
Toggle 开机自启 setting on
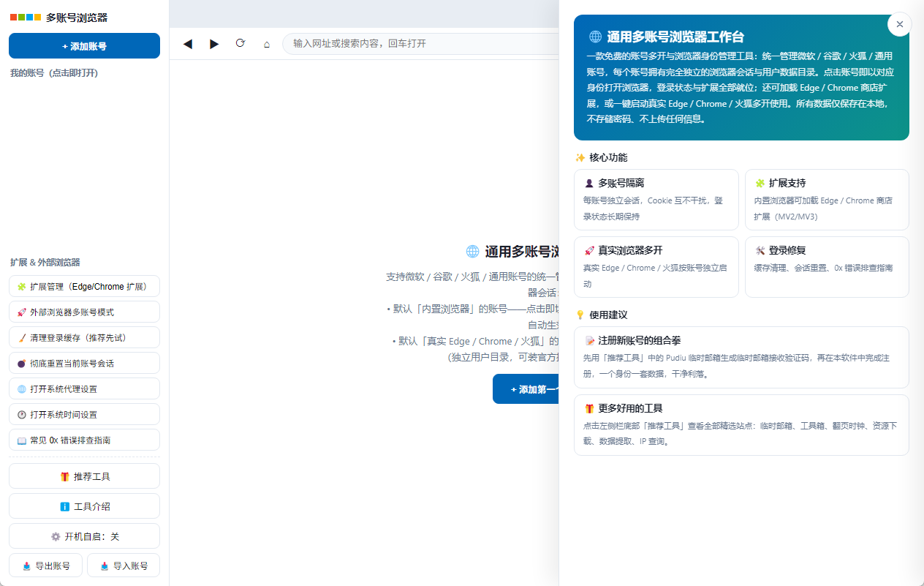tap(84, 536)
